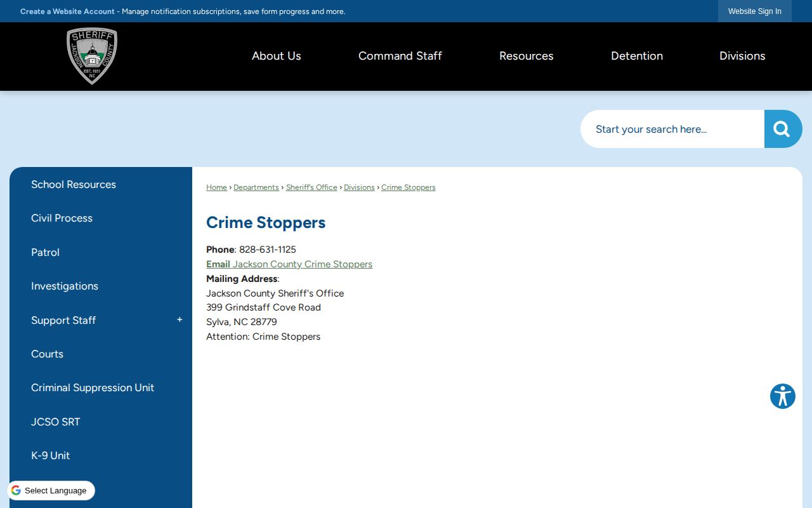Click the 399 Grindstaff Cove Road text

point(263,307)
